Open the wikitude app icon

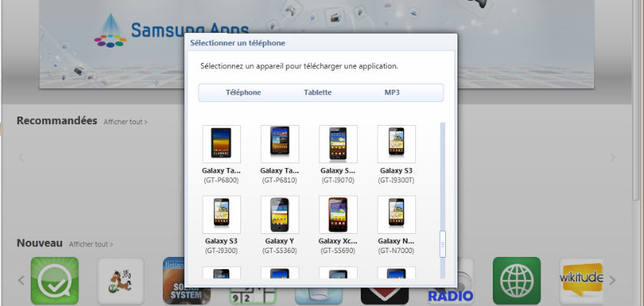[x=581, y=281]
